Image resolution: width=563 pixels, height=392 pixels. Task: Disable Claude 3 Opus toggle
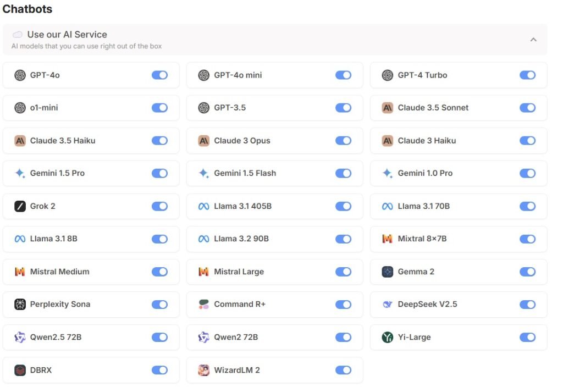point(344,141)
